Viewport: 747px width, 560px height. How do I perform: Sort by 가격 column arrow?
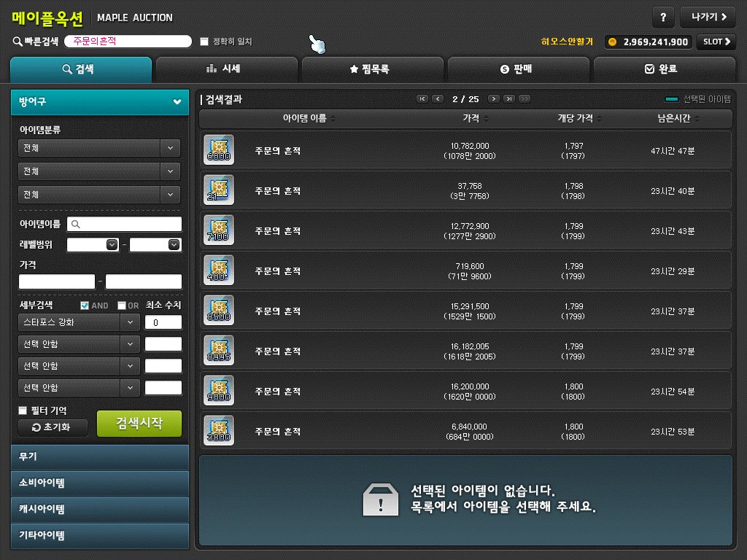486,119
